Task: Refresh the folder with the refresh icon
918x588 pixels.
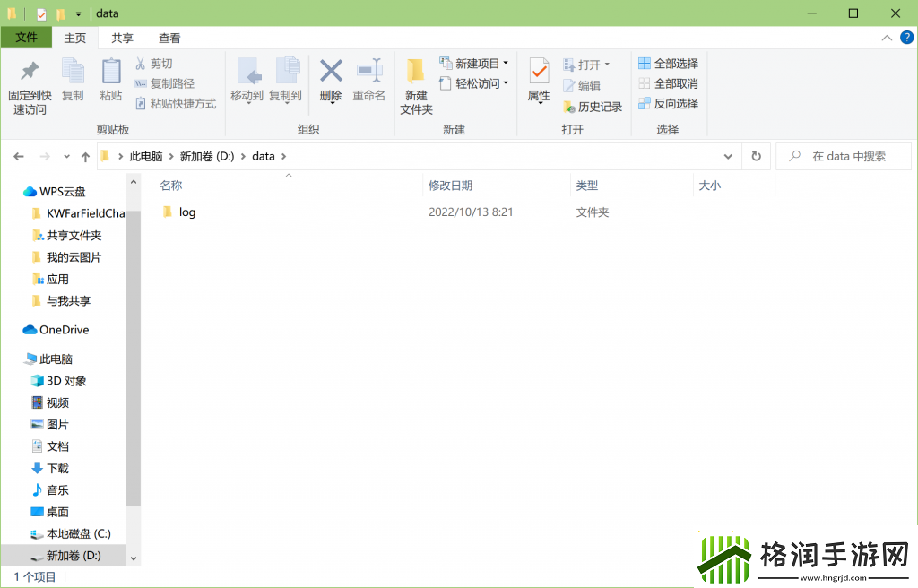Action: click(756, 155)
